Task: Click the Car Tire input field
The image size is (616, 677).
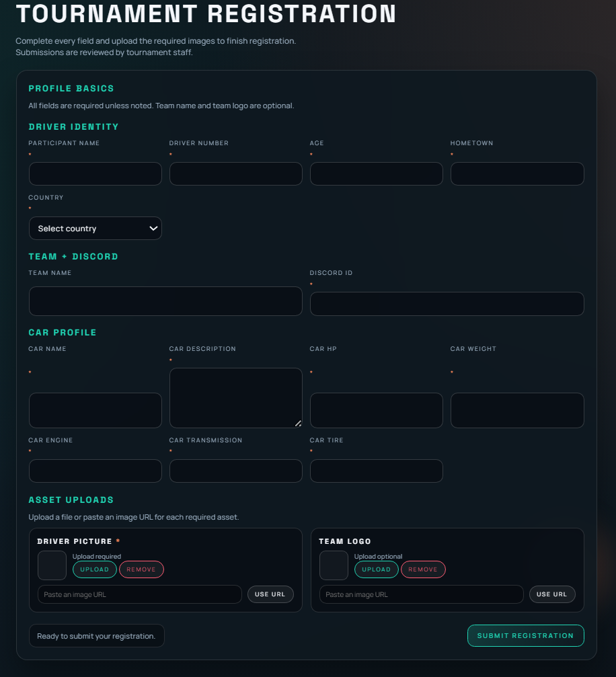Action: (x=377, y=471)
